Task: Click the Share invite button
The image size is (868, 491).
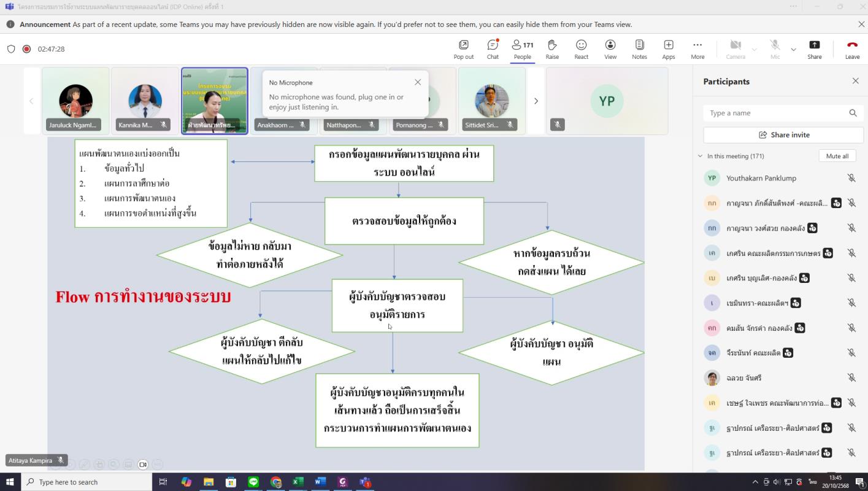Action: [x=783, y=135]
